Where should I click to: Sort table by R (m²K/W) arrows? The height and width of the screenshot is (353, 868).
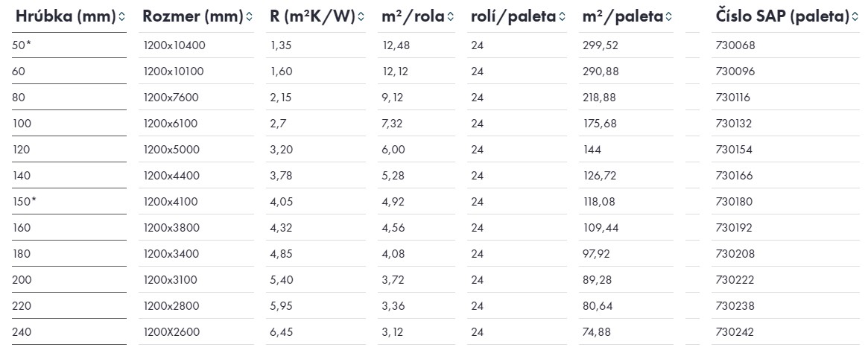[361, 17]
